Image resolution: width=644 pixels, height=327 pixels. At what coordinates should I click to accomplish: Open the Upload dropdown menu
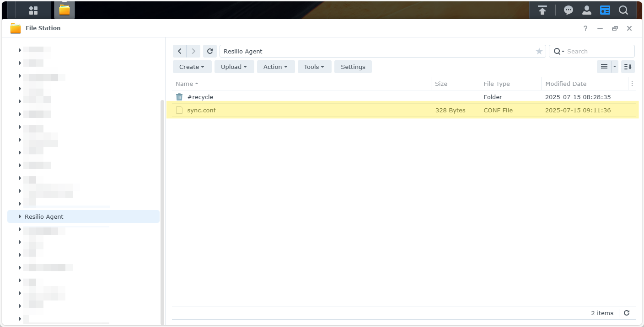[234, 67]
